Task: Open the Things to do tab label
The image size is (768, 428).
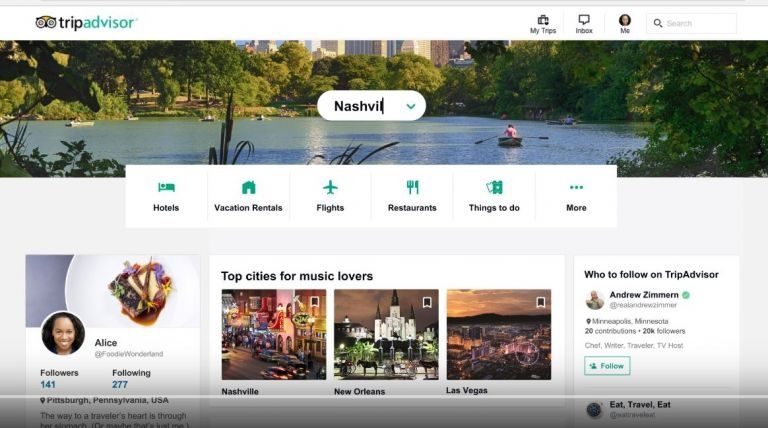Action: pyautogui.click(x=494, y=208)
